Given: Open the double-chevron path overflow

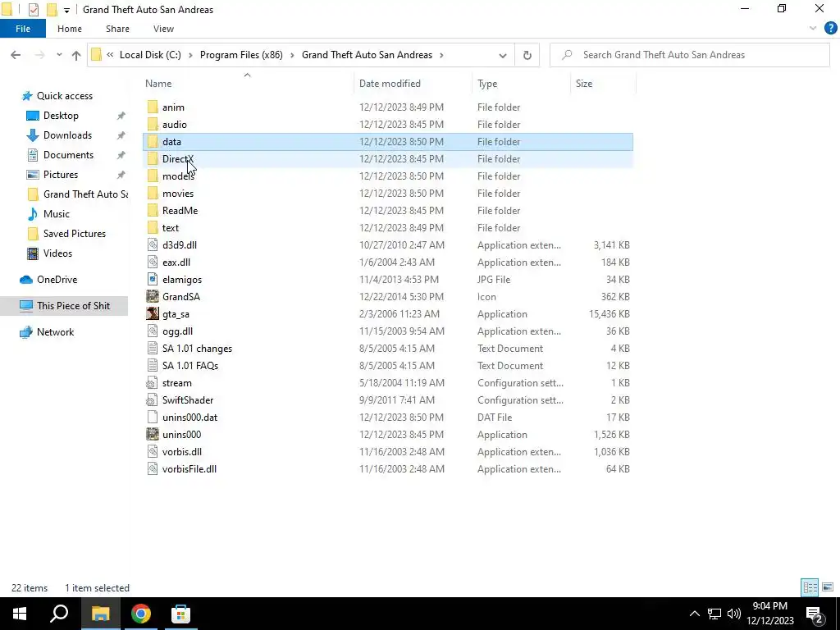Looking at the screenshot, I should pyautogui.click(x=110, y=55).
